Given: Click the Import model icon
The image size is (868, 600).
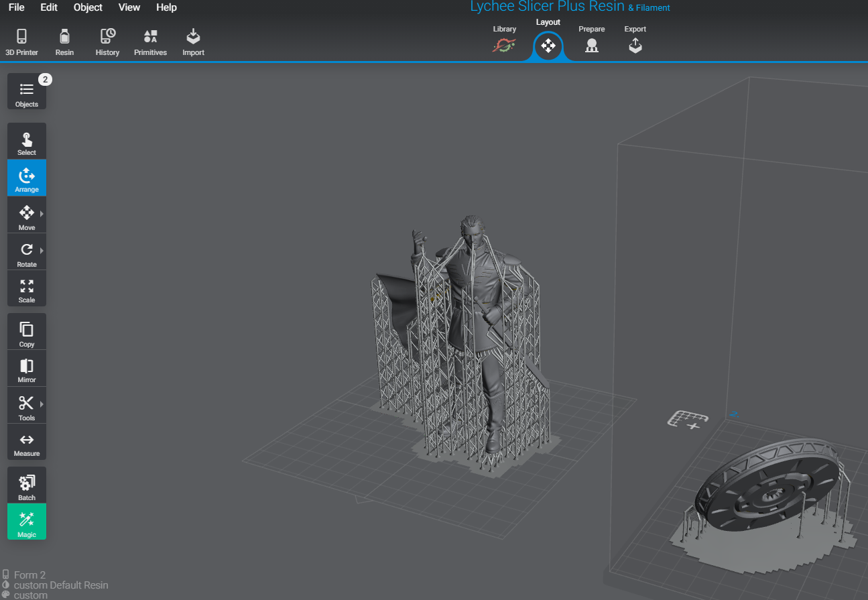Looking at the screenshot, I should tap(193, 42).
